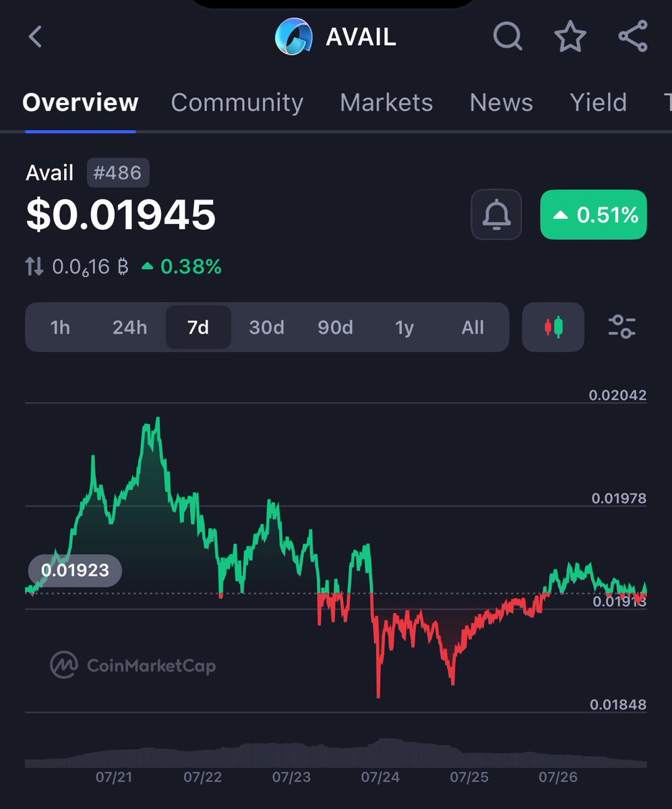The height and width of the screenshot is (809, 672).
Task: Tap the 07/25 date on chart axis
Action: 469,777
